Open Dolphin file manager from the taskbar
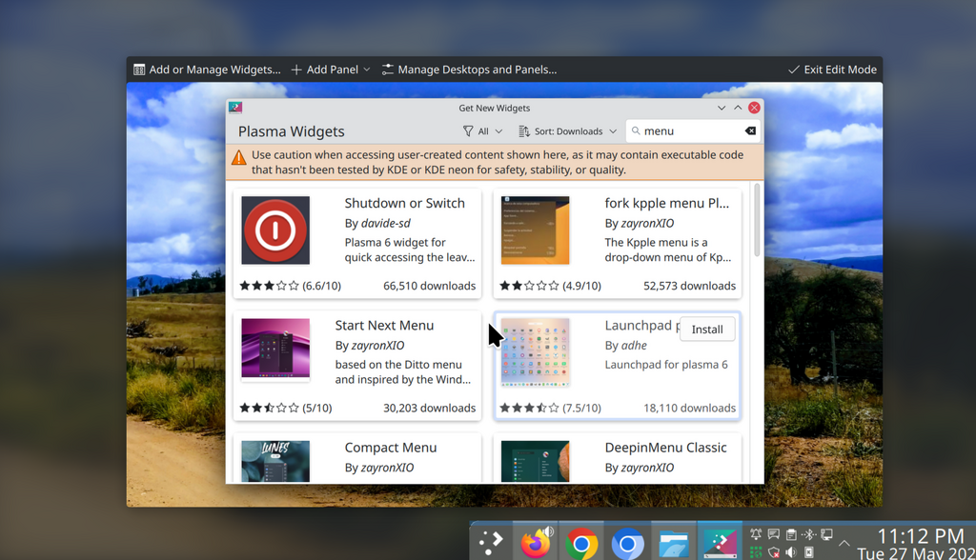Image resolution: width=976 pixels, height=560 pixels. click(x=674, y=544)
